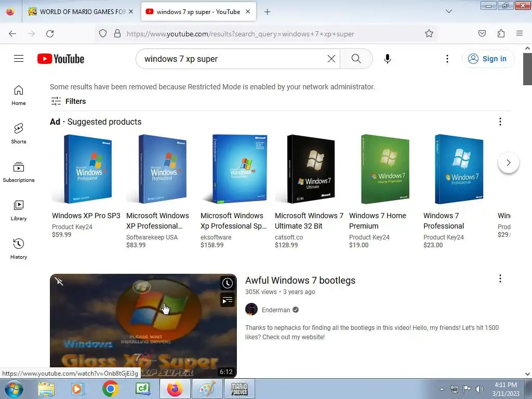Open the Firefox extensions menu
The width and height of the screenshot is (532, 399).
(501, 33)
